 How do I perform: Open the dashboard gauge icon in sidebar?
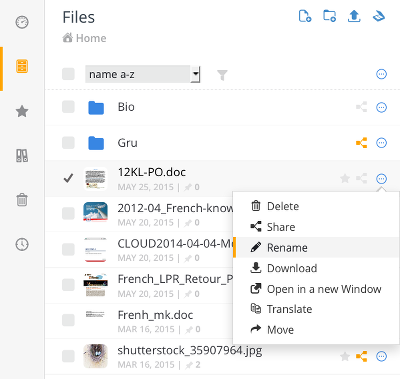click(x=22, y=22)
